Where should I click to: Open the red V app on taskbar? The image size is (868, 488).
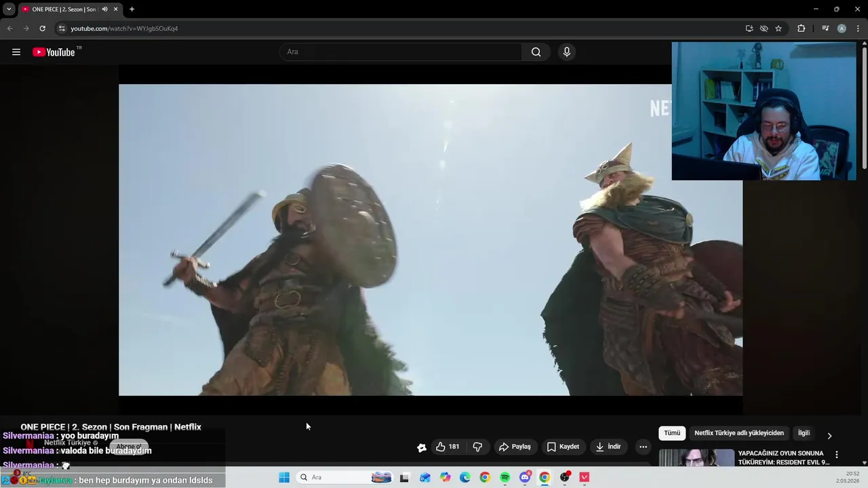click(585, 477)
